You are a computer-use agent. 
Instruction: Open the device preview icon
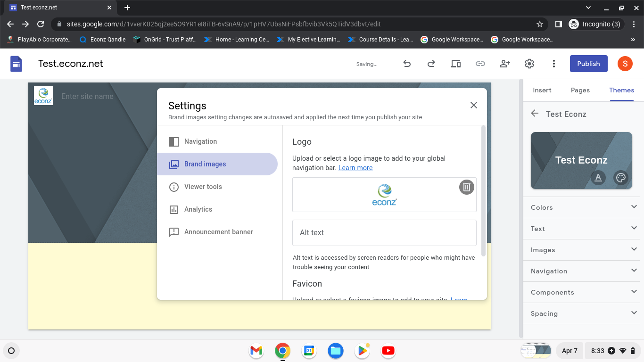[455, 64]
